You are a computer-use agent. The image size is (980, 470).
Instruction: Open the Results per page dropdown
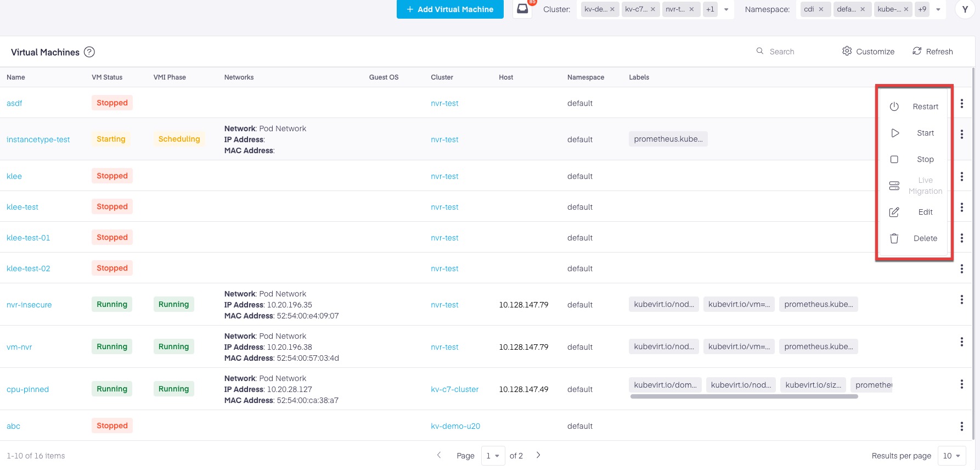click(x=951, y=456)
